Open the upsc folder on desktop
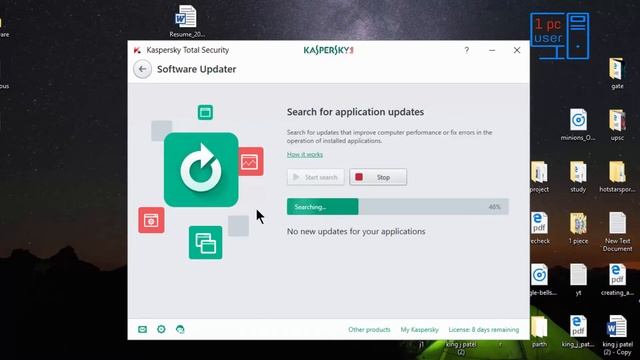Screen dimensions: 640x360 (617, 124)
